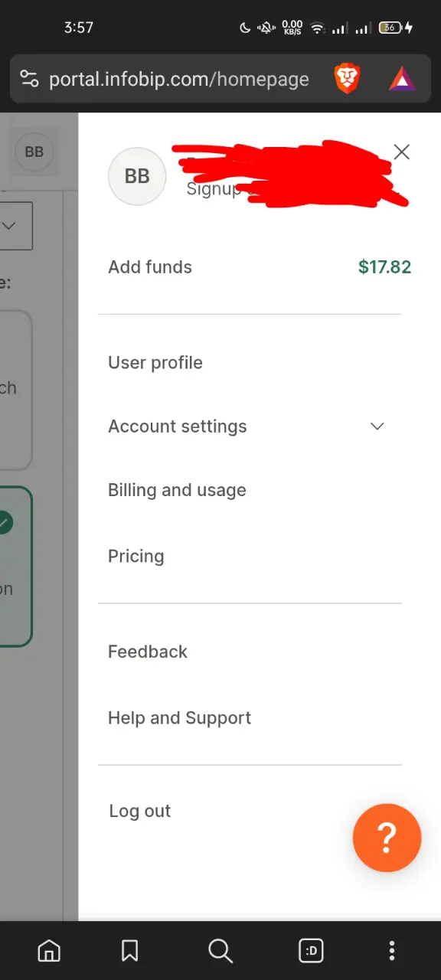Tap the BB avatar behind the menu
Screen dimensions: 441x980
click(x=34, y=152)
